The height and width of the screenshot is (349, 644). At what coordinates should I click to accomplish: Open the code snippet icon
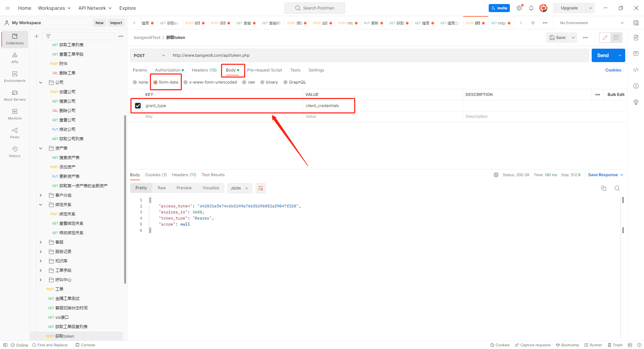coord(636,70)
